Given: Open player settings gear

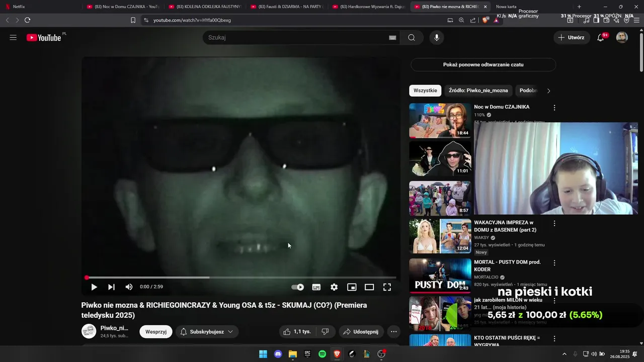Looking at the screenshot, I should tap(334, 287).
